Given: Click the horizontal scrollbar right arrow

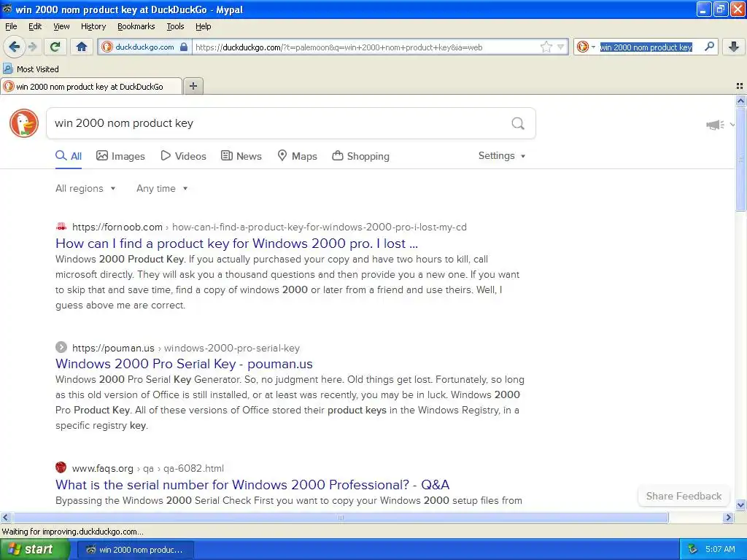Looking at the screenshot, I should (x=728, y=517).
